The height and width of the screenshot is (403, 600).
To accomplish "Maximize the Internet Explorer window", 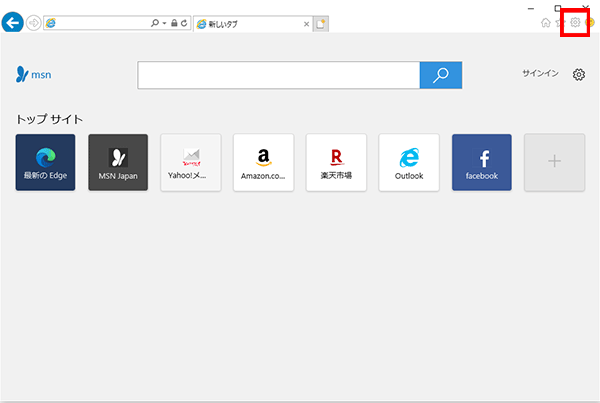I will [558, 8].
